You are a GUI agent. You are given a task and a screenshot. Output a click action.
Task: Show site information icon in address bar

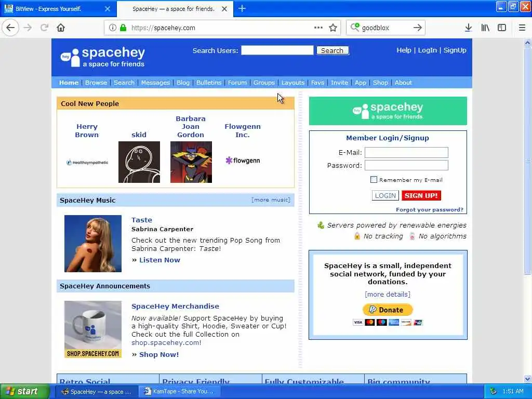coord(112,28)
